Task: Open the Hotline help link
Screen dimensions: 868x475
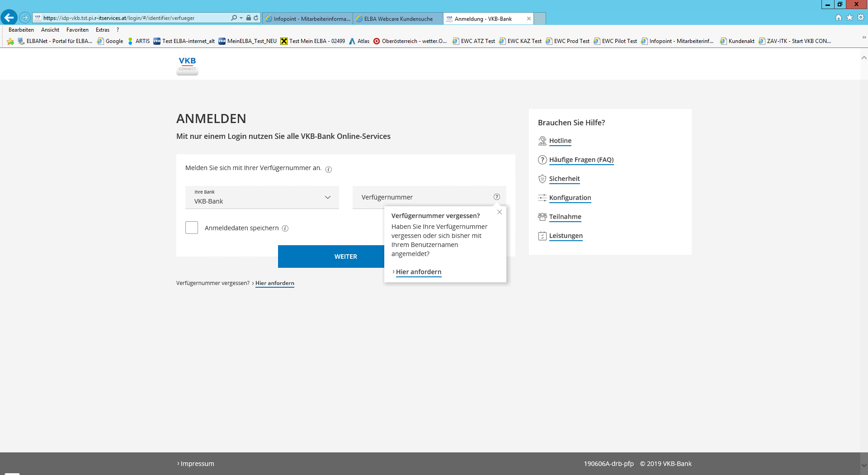Action: coord(560,141)
